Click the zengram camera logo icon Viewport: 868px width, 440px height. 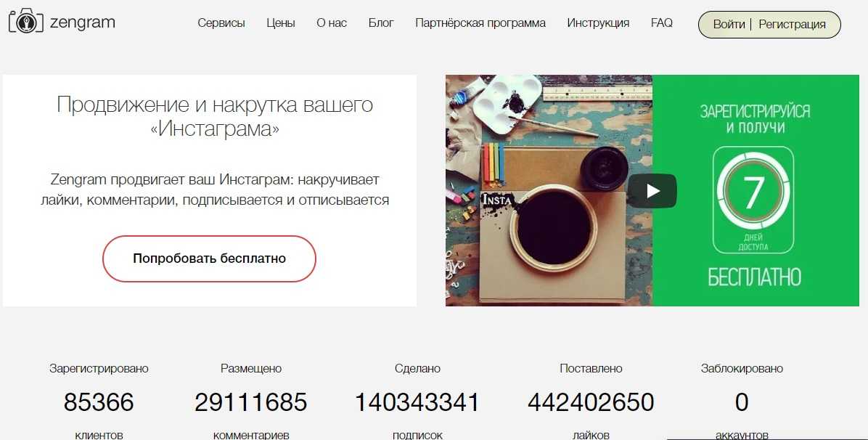25,22
